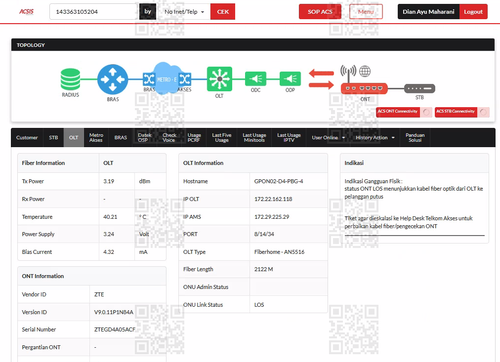
Task: Click the ACS STB Connectivity button
Action: (456, 112)
